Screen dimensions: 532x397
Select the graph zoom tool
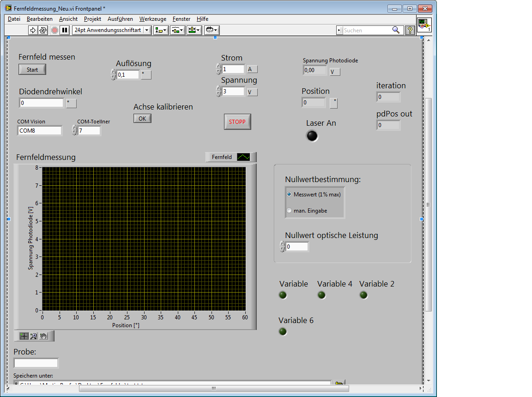coord(34,336)
